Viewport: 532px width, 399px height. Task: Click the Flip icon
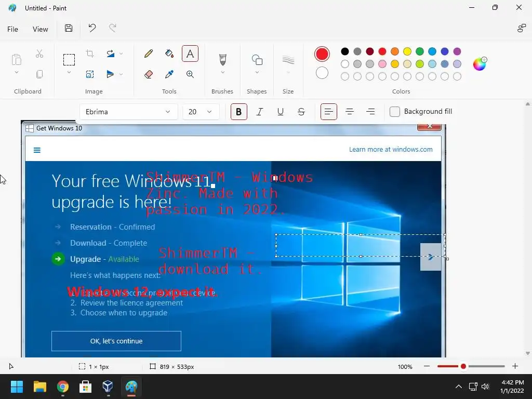click(x=110, y=74)
